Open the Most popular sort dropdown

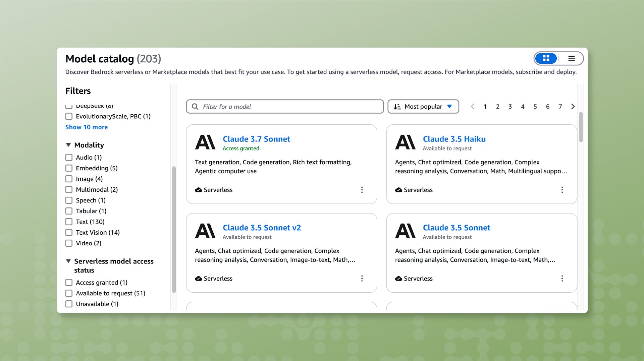[423, 107]
